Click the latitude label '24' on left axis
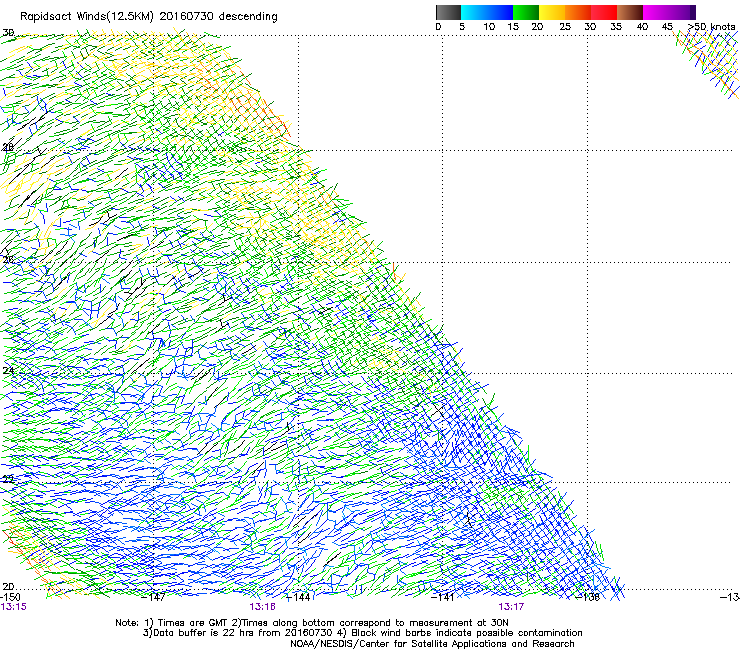 point(8,370)
